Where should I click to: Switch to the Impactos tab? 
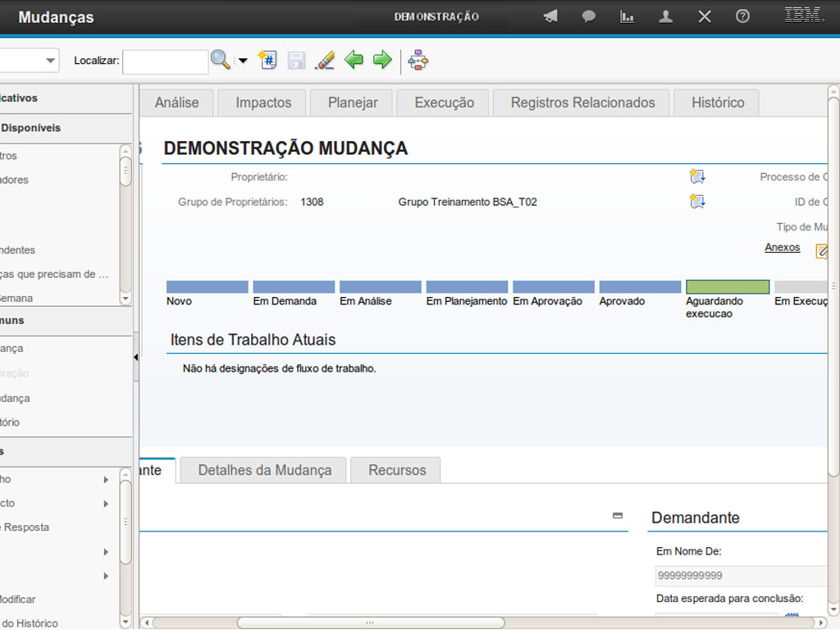coord(263,103)
